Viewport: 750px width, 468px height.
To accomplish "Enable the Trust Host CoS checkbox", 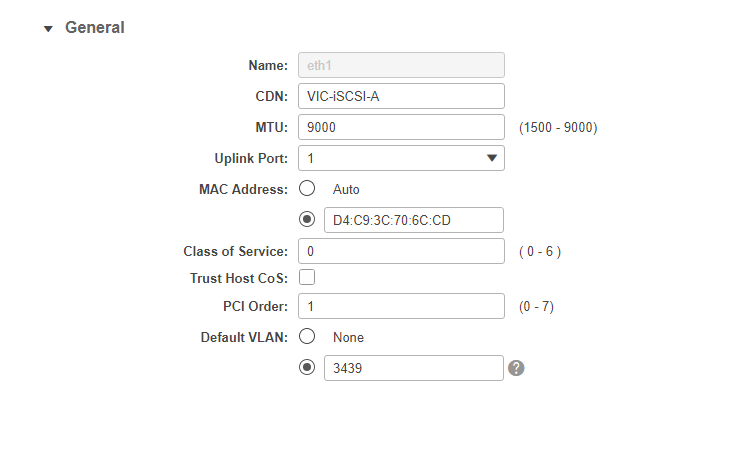I will tap(307, 277).
